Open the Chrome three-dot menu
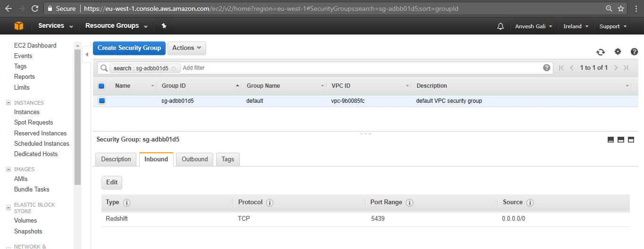Image resolution: width=644 pixels, height=249 pixels. 636,8
